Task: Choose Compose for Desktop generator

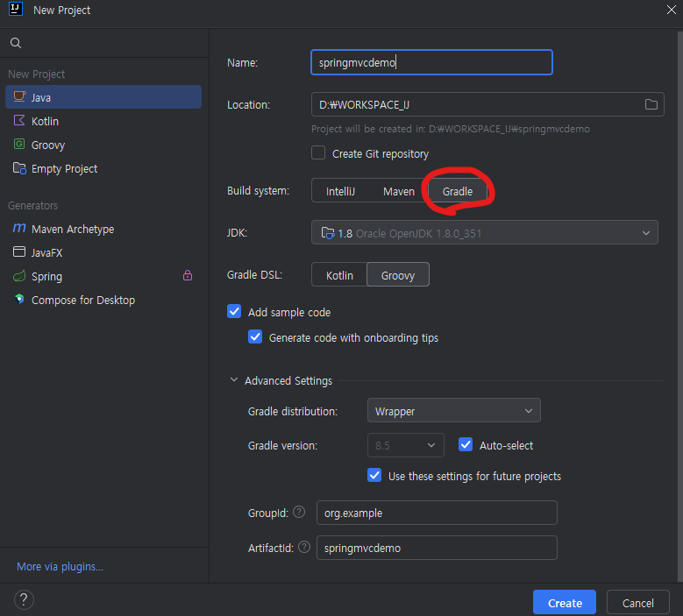Action: [103, 300]
